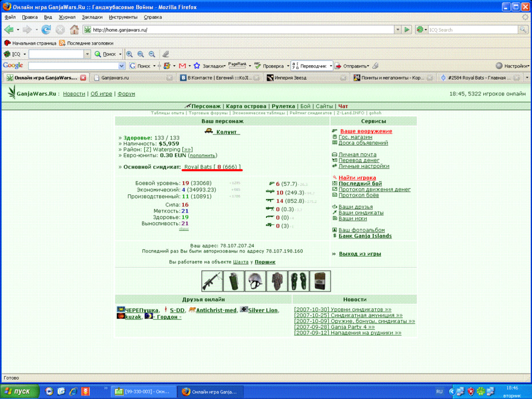532x399 pixels.
Task: Open the Инструменты menu
Action: click(123, 17)
